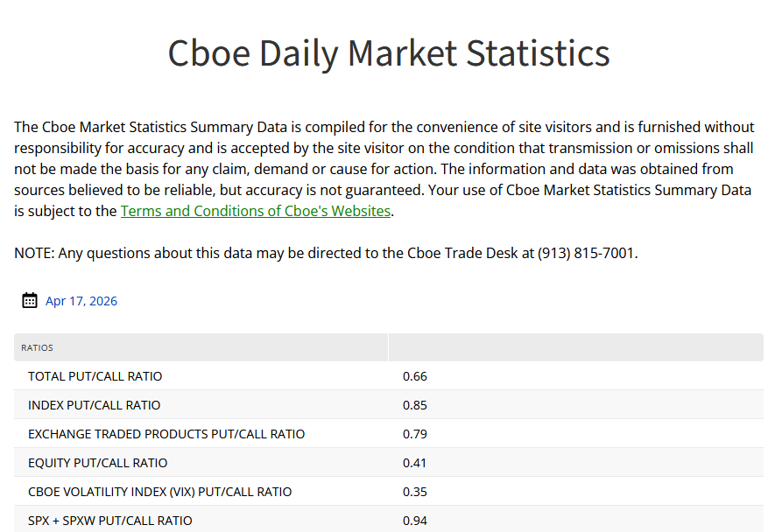This screenshot has width=775, height=532.
Task: Click the VIX put/call value 0.35
Action: coord(414,492)
